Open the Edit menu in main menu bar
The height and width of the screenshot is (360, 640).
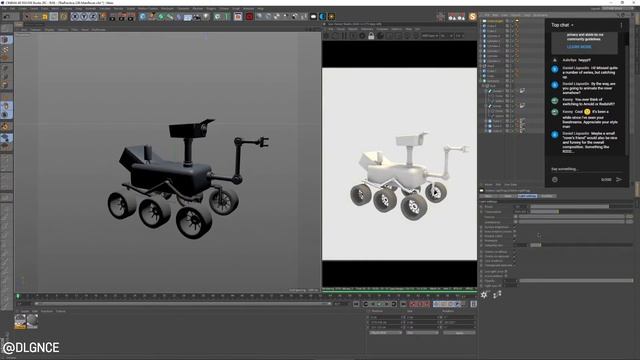pos(13,8)
